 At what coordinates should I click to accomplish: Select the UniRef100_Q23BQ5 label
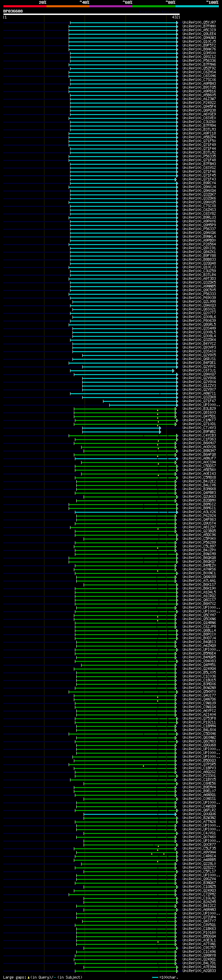199,531
